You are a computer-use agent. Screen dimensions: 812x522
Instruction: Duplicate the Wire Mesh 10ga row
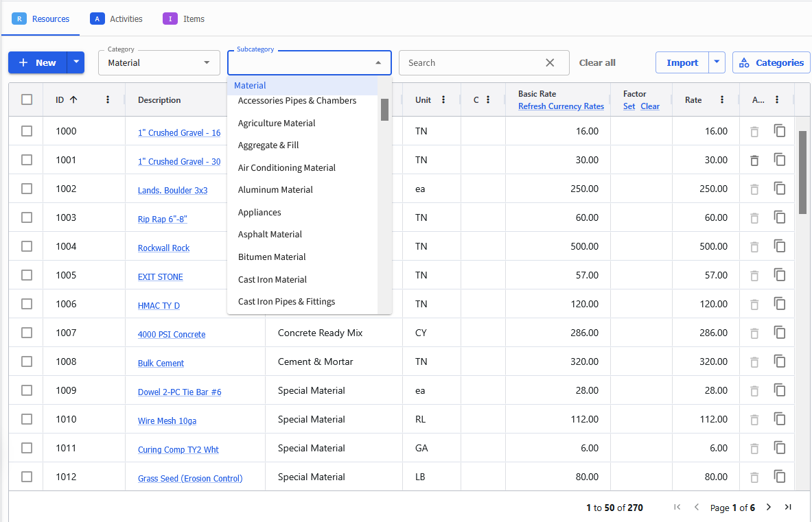click(779, 419)
